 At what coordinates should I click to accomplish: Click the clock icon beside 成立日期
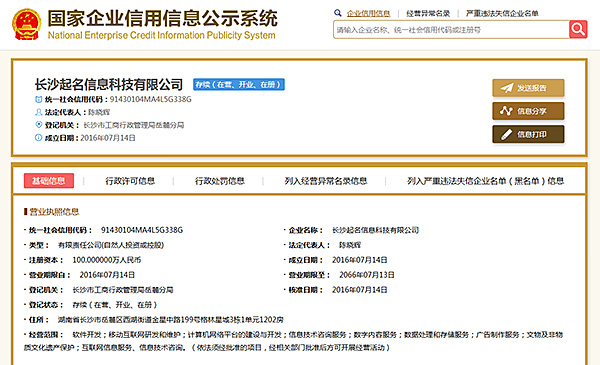click(x=38, y=138)
